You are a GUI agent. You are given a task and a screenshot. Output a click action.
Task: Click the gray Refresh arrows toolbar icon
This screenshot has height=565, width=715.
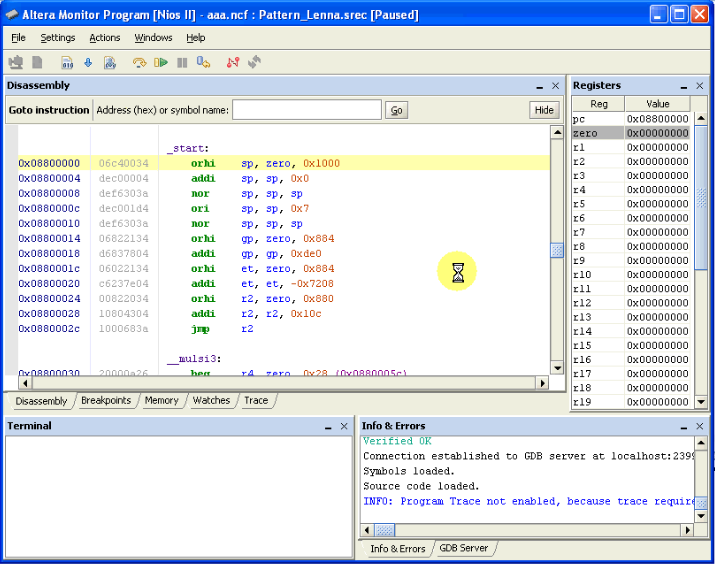254,62
